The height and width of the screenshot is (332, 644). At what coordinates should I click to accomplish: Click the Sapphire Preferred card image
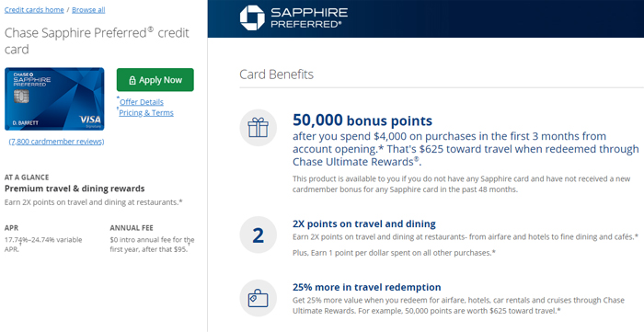pos(54,99)
